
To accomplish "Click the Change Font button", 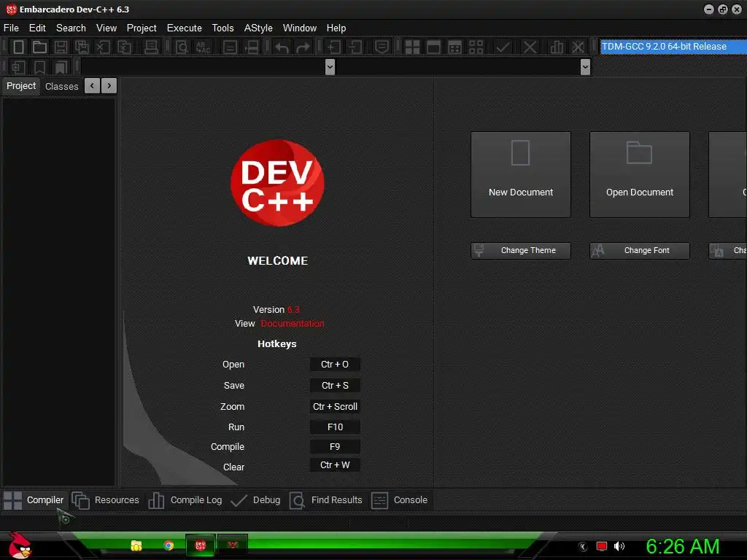I will 640,251.
